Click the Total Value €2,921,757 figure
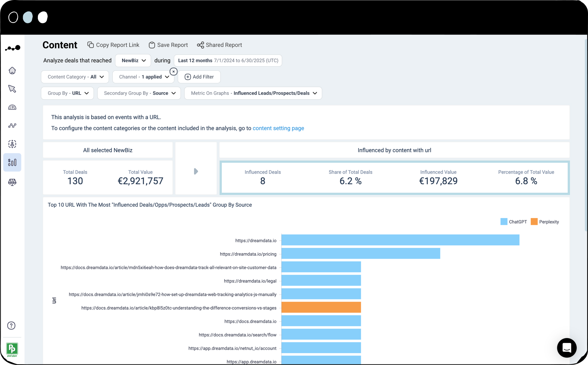 click(140, 181)
